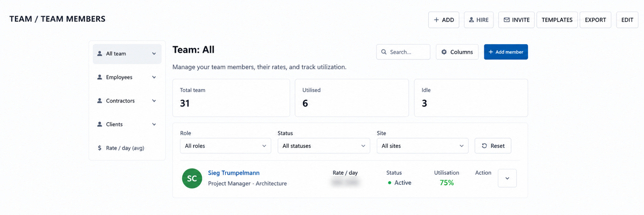Click the HIRE button
This screenshot has height=215, width=644.
click(x=478, y=20)
